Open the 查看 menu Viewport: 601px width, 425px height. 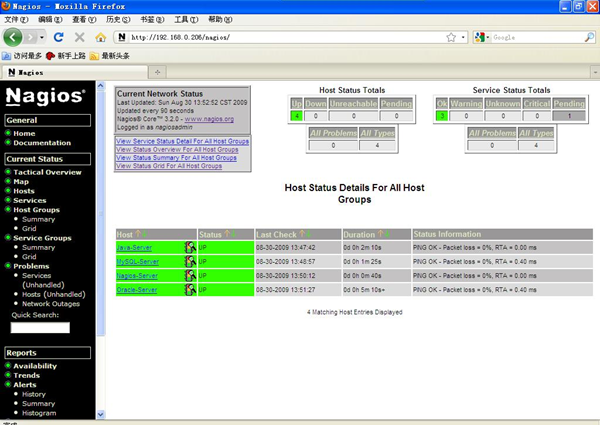click(84, 20)
